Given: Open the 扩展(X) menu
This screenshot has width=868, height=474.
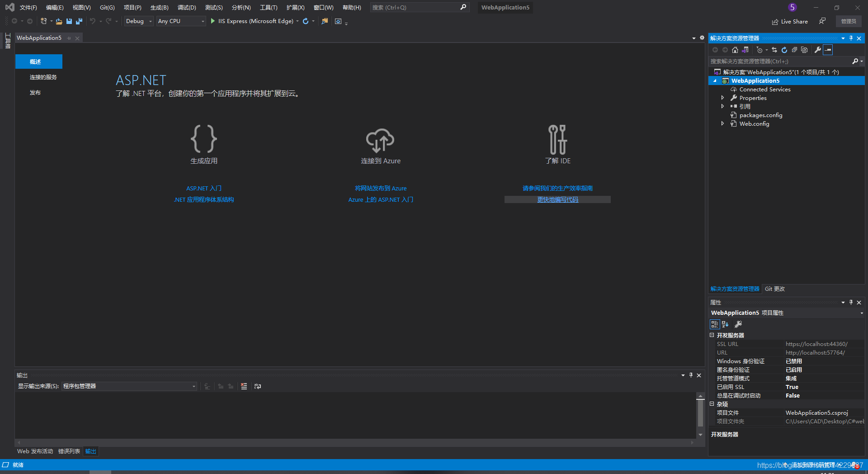Looking at the screenshot, I should point(295,7).
